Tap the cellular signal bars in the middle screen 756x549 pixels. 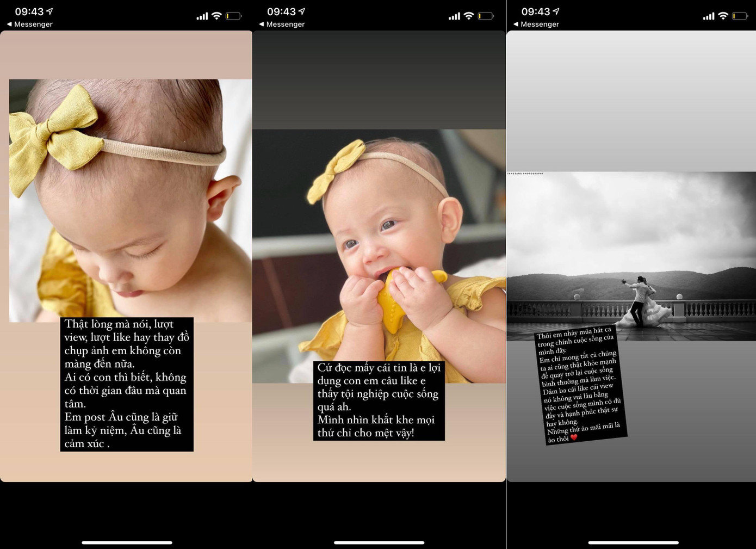454,16
